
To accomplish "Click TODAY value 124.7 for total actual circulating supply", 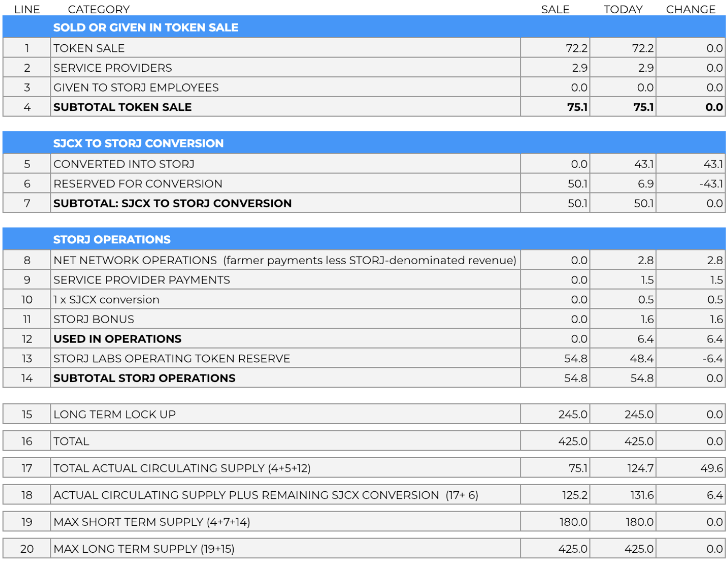I will coord(640,468).
